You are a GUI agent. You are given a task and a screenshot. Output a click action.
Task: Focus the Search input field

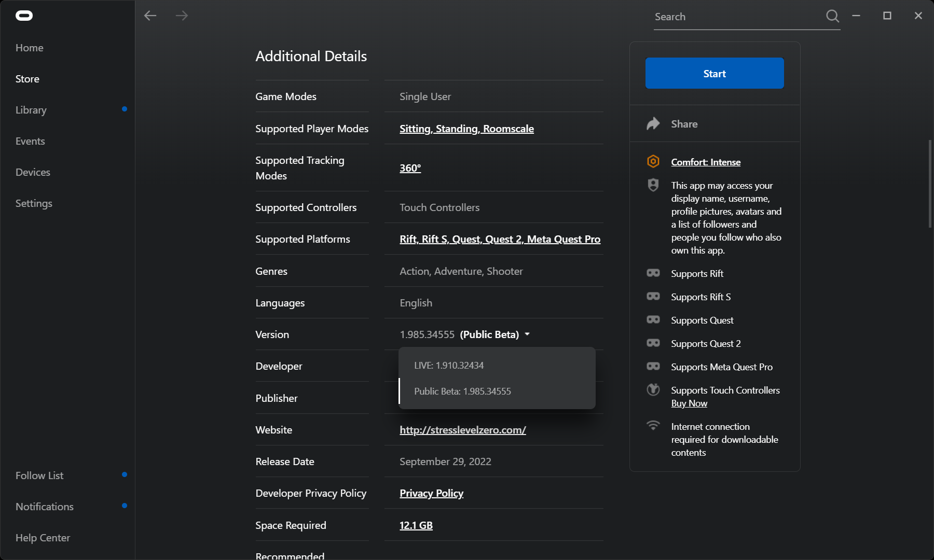(x=737, y=17)
